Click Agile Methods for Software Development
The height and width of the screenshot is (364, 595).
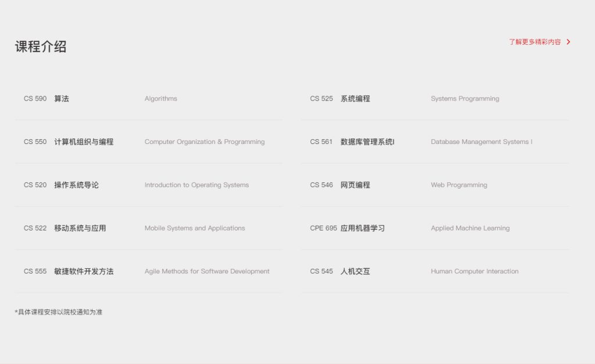[207, 271]
